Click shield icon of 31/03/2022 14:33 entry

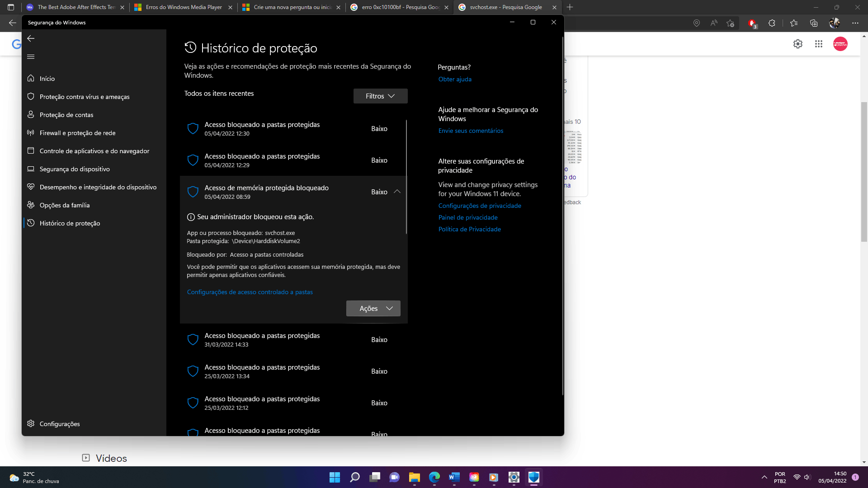193,340
